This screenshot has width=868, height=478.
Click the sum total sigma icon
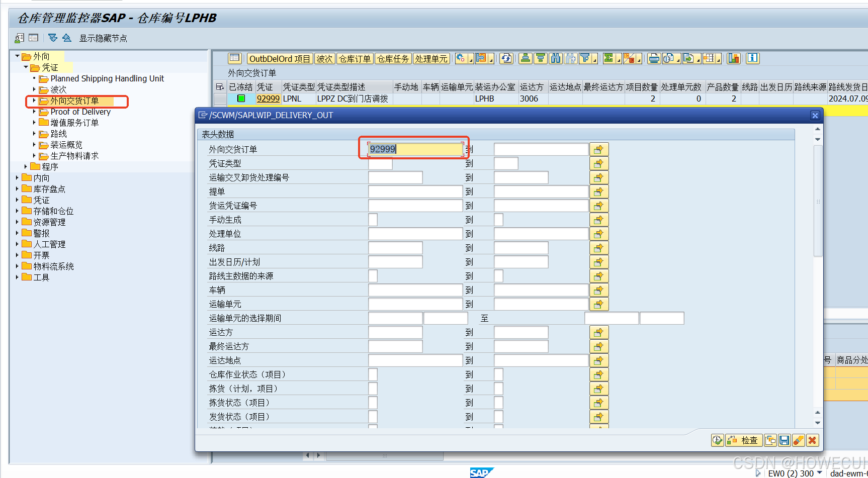click(x=609, y=58)
